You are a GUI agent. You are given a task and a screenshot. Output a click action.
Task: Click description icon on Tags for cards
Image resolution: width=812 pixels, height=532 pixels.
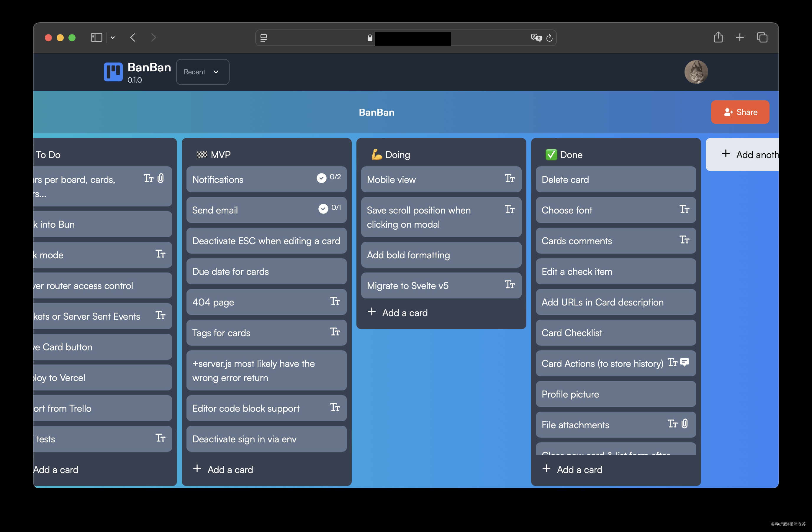(x=335, y=331)
